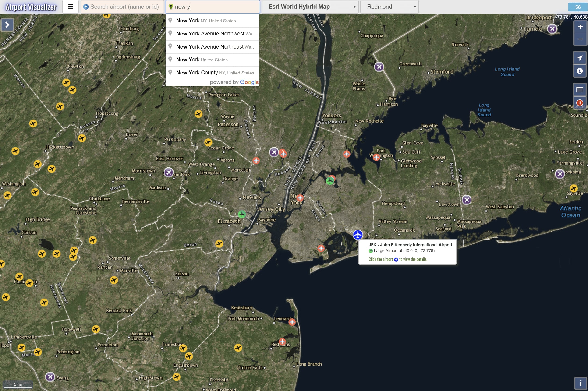Click the purple closed airport marker near Ronkonkoma
Screen dimensions: 588x391
click(x=560, y=174)
